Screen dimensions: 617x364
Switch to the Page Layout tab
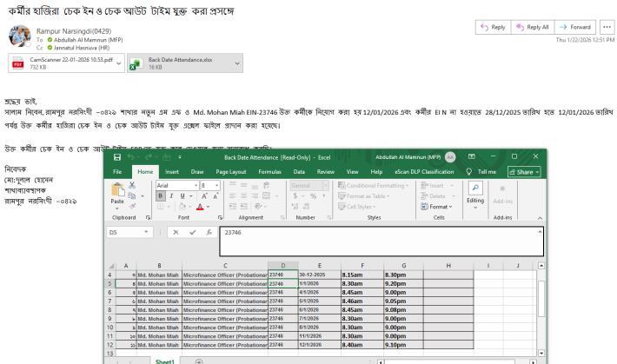point(229,172)
